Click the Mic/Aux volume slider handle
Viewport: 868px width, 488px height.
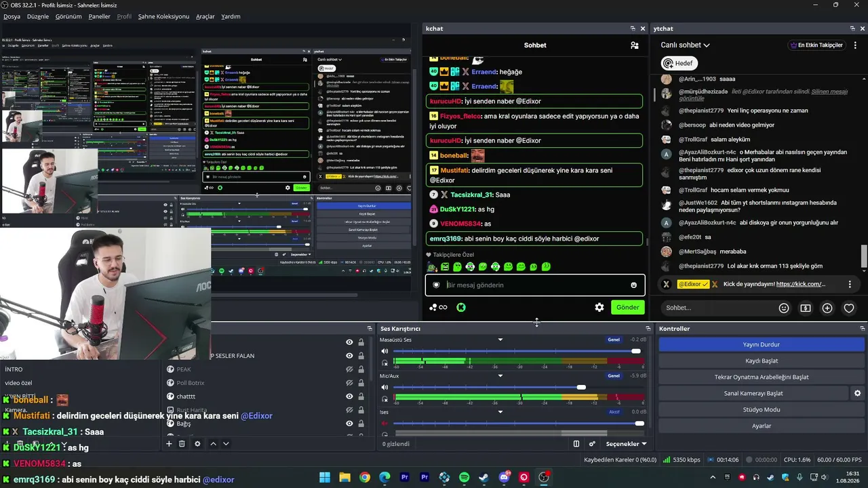pyautogui.click(x=581, y=387)
